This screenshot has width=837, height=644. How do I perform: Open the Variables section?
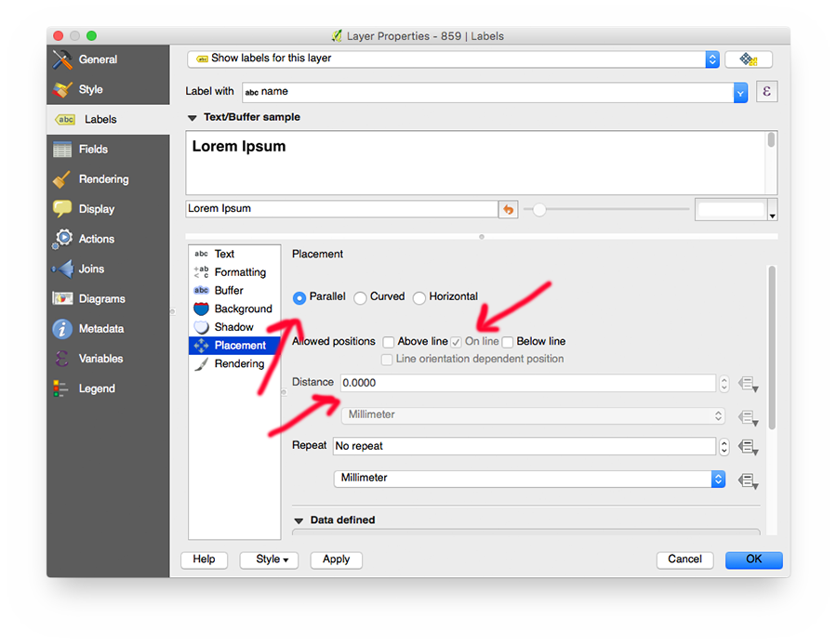pyautogui.click(x=108, y=358)
